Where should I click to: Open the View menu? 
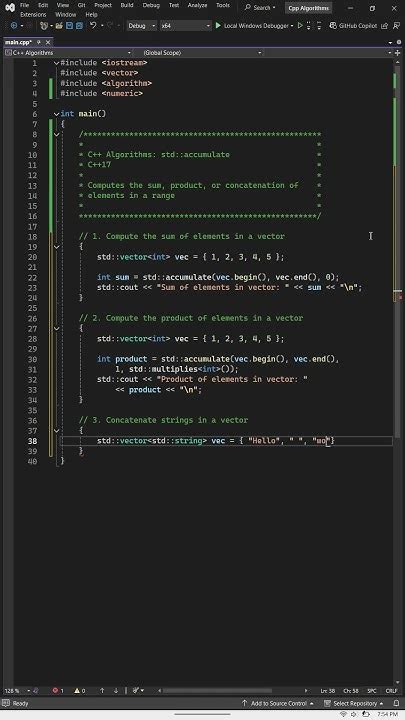pos(62,5)
